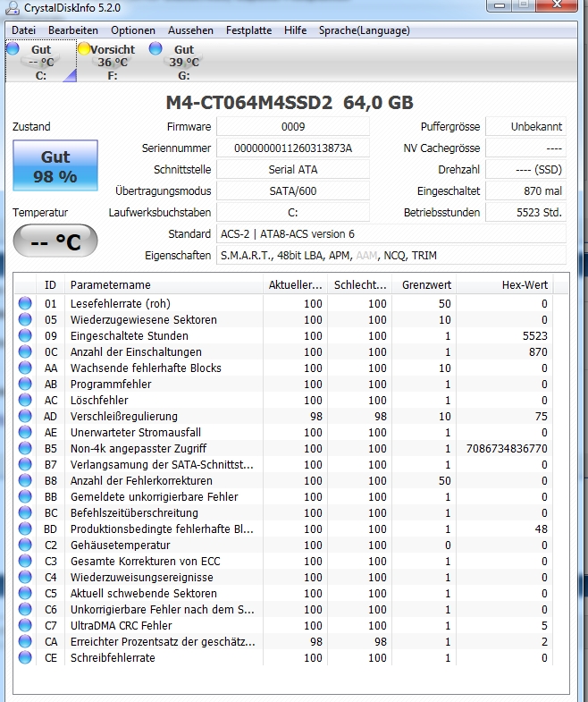Click the Schnittstelle field showing Serial ATA

293,170
